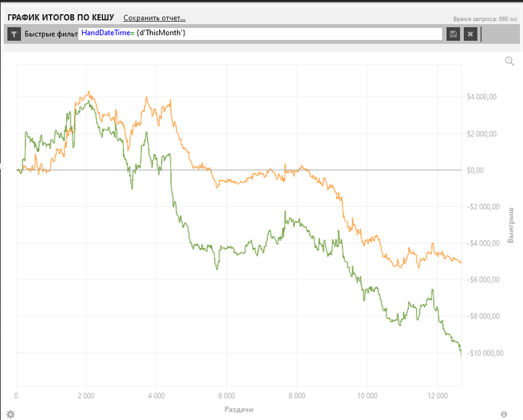Click the 'Выигрыш' vertical axis title

[x=510, y=225]
